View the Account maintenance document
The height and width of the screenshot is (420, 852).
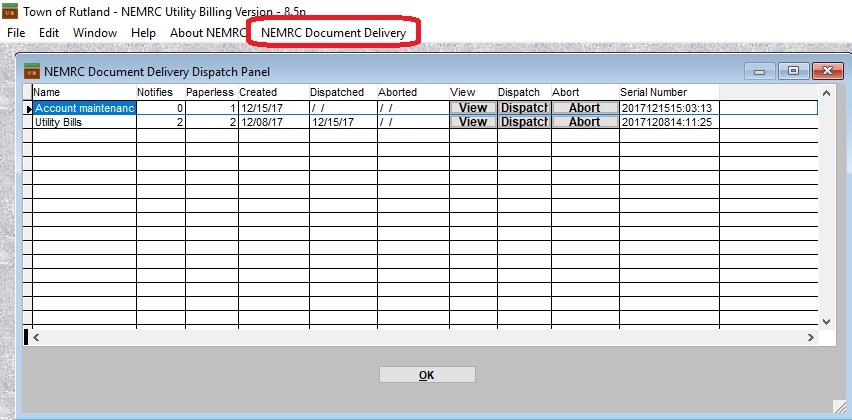tap(473, 108)
